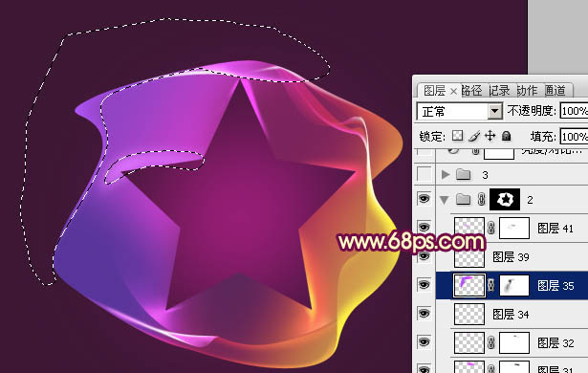Hide group 2 using its eye icon

click(424, 199)
